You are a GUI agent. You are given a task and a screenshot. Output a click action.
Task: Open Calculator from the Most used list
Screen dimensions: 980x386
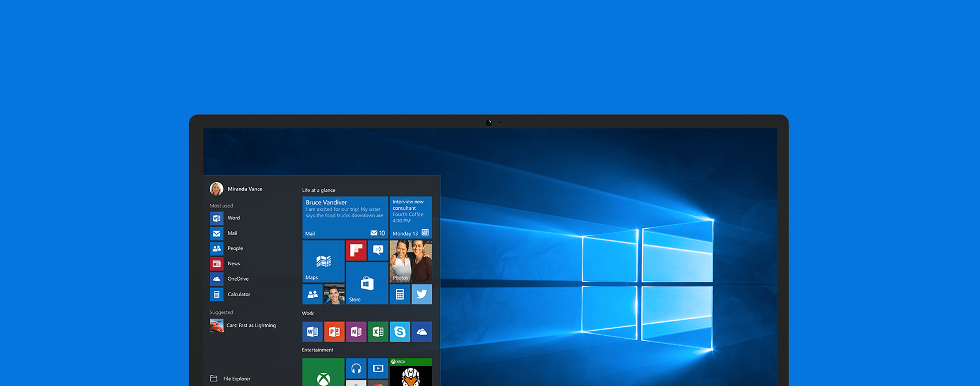(x=230, y=294)
